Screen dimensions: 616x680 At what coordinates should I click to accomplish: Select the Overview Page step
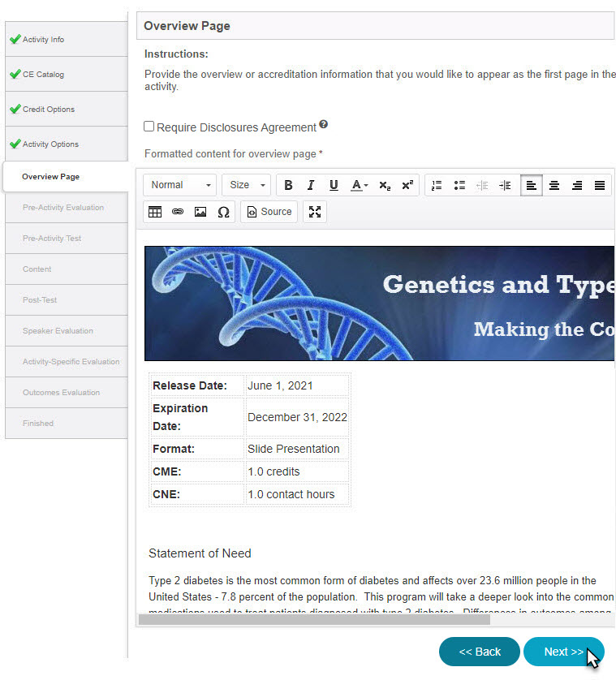click(x=66, y=177)
